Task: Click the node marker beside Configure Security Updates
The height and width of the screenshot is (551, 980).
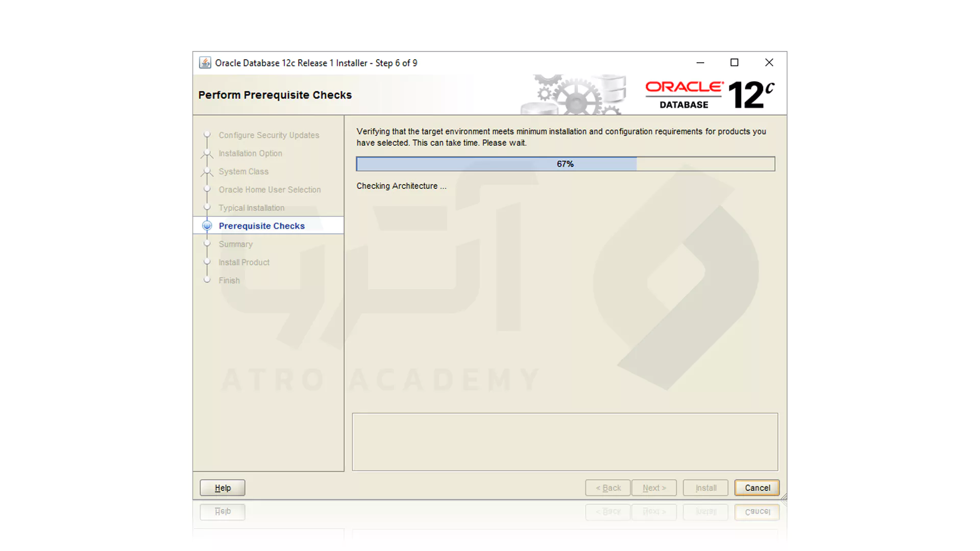Action: 207,135
